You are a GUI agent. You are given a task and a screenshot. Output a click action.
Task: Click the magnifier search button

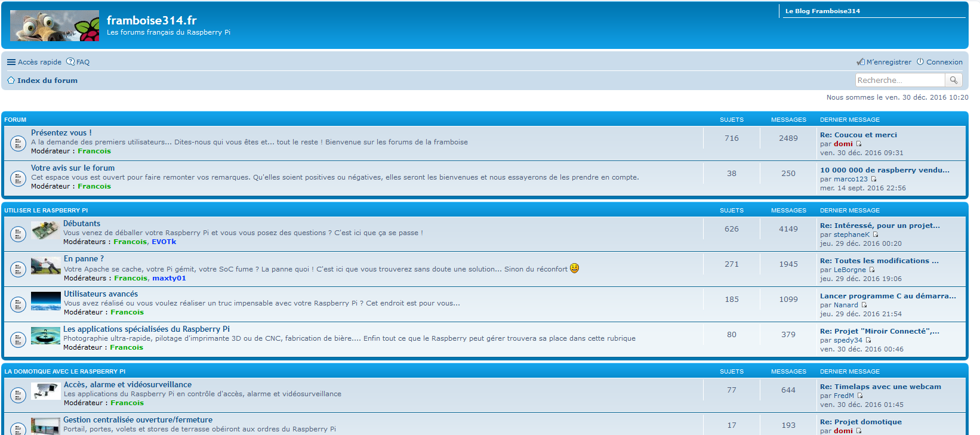tap(954, 80)
